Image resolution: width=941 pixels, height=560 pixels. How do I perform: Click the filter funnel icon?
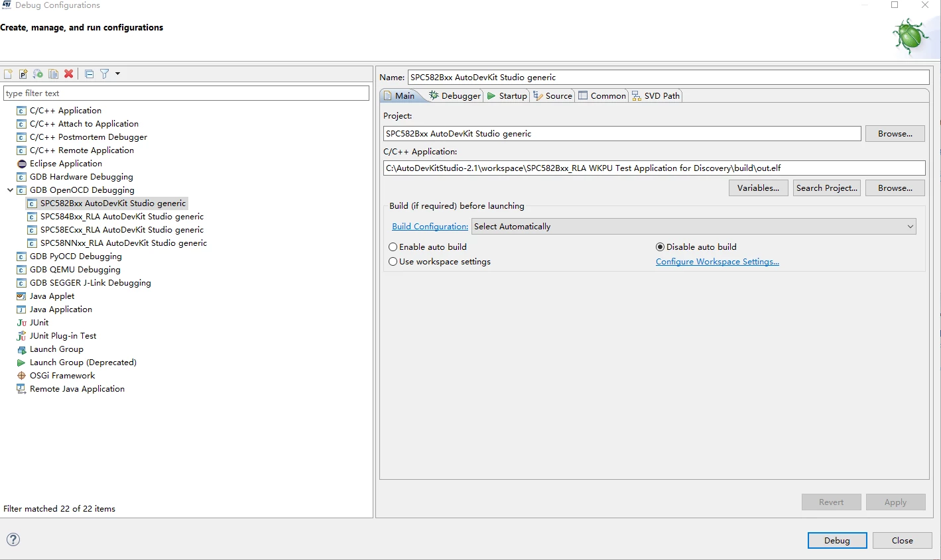tap(104, 74)
